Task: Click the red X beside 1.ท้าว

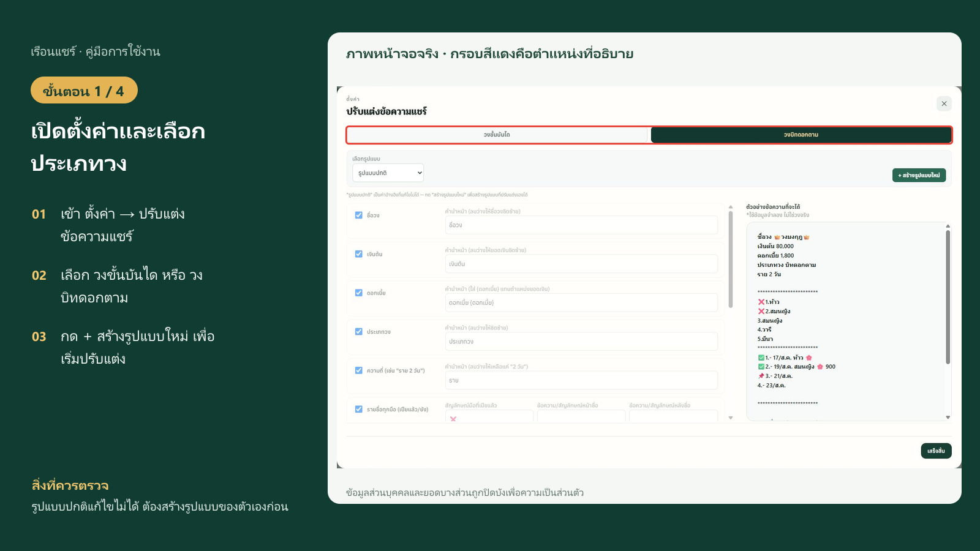Action: tap(761, 302)
